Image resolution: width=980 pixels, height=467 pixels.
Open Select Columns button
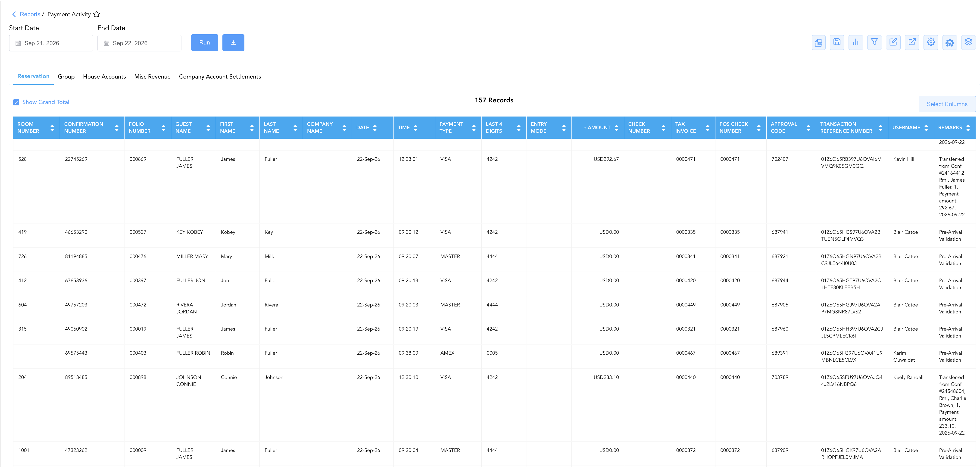[947, 104]
